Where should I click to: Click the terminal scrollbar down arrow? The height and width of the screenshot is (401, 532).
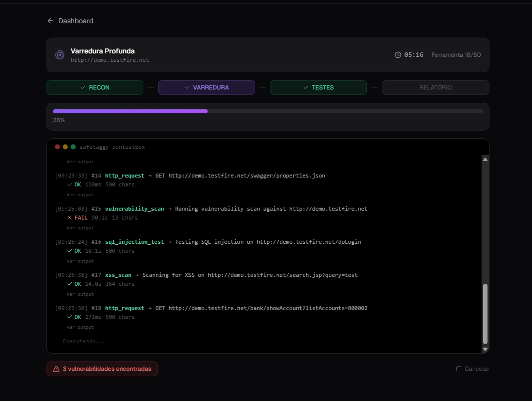pyautogui.click(x=485, y=349)
